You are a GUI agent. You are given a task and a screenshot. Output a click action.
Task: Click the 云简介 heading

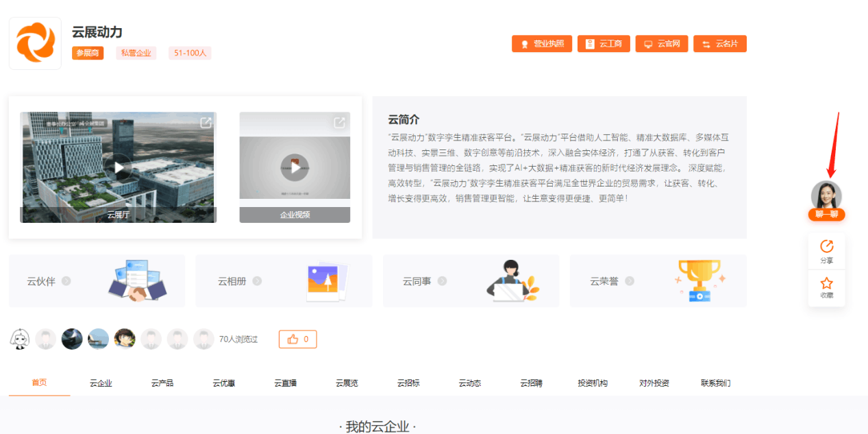pyautogui.click(x=404, y=119)
